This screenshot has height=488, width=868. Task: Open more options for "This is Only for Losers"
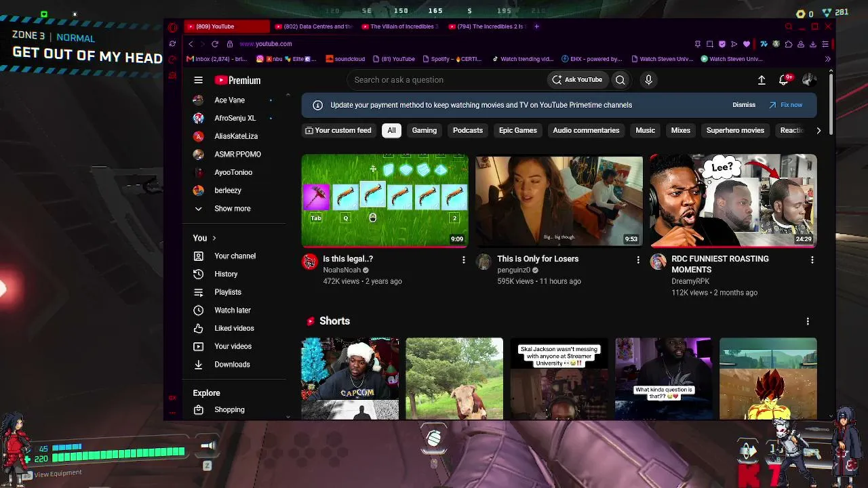pyautogui.click(x=638, y=260)
